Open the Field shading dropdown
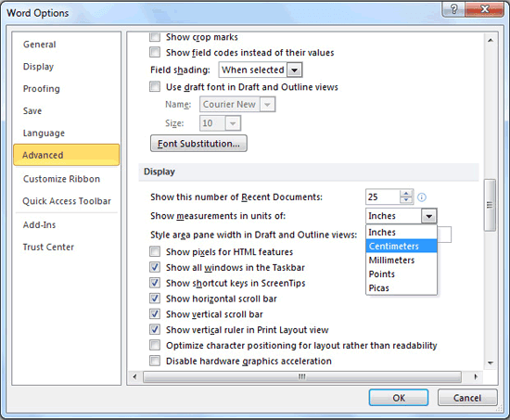510x420 pixels. click(x=294, y=70)
